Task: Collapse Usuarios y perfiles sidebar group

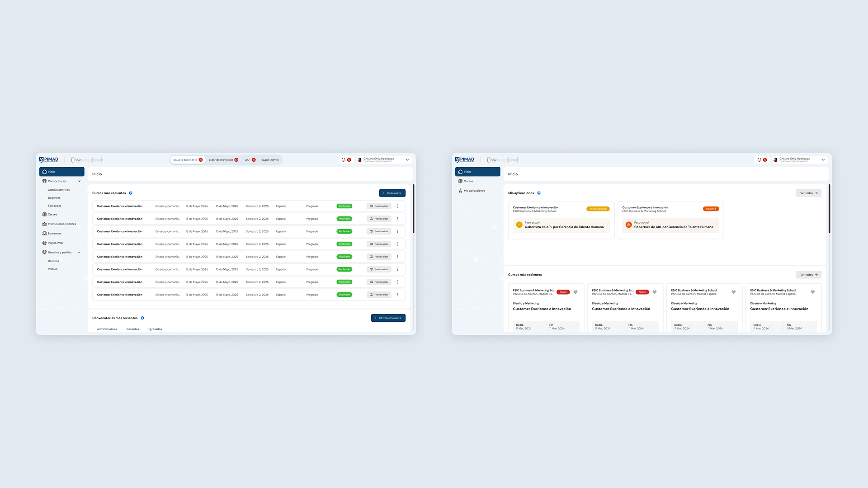Action: click(80, 253)
